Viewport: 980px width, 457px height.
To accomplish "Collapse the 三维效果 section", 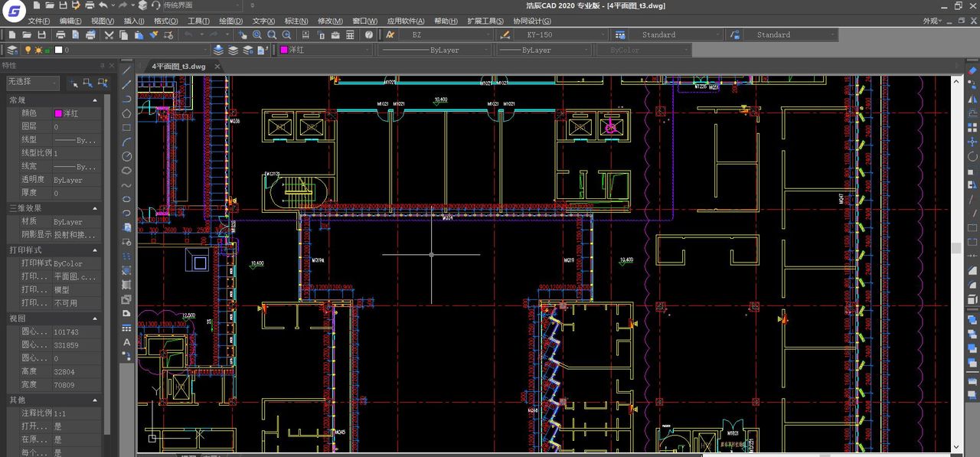I will (95, 208).
